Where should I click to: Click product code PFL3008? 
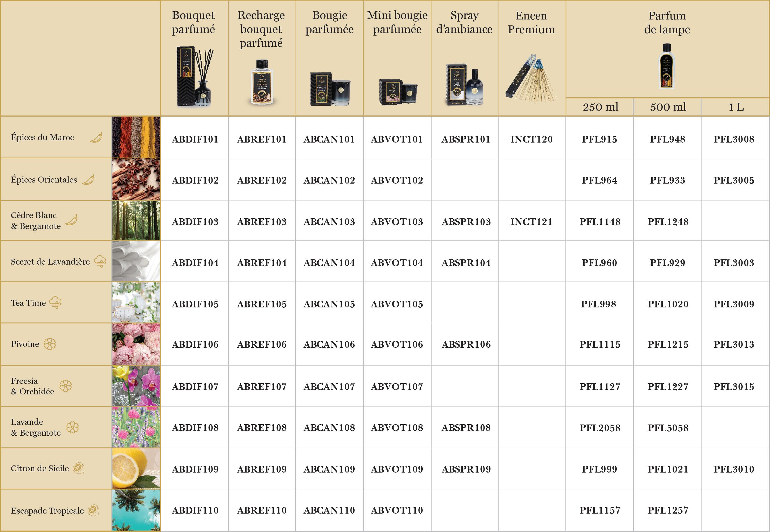[734, 139]
